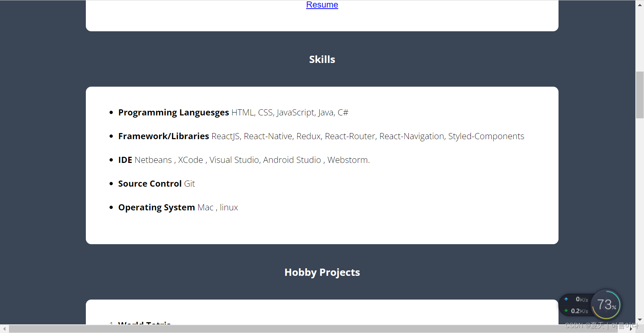Click the 'Git' text
This screenshot has height=333, width=644.
point(190,184)
